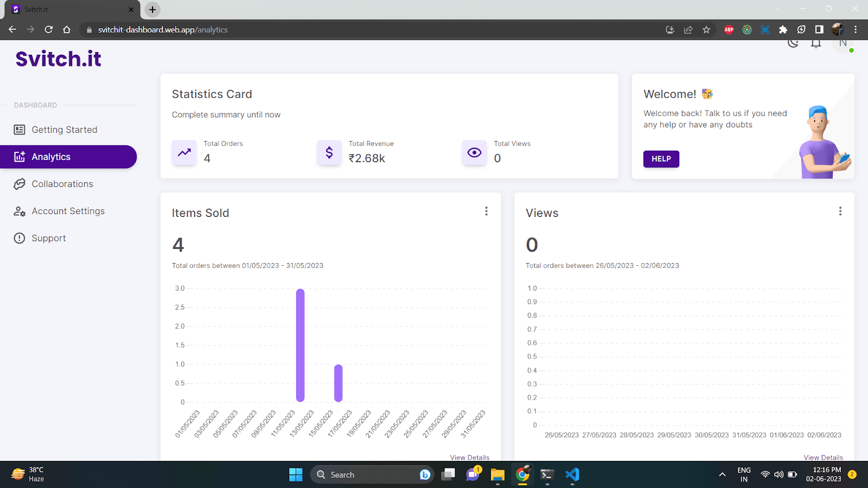Click the Getting Started newspaper icon
868x488 pixels.
pyautogui.click(x=20, y=130)
